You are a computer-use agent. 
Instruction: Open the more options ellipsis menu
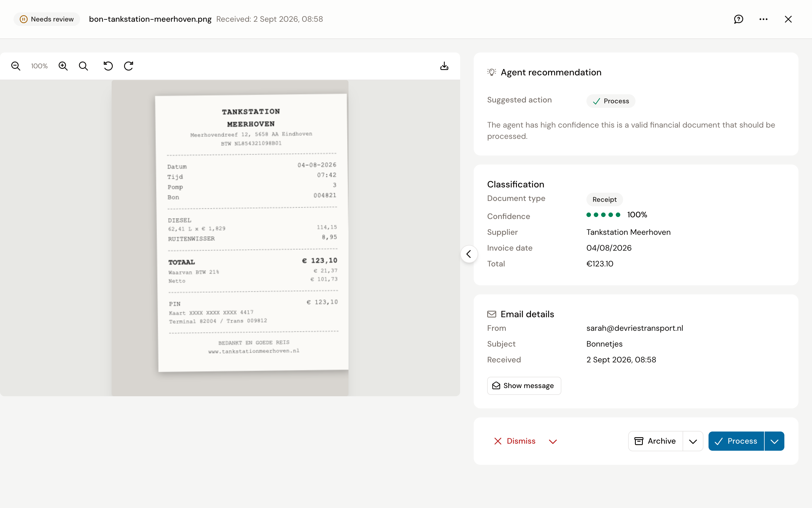click(763, 19)
